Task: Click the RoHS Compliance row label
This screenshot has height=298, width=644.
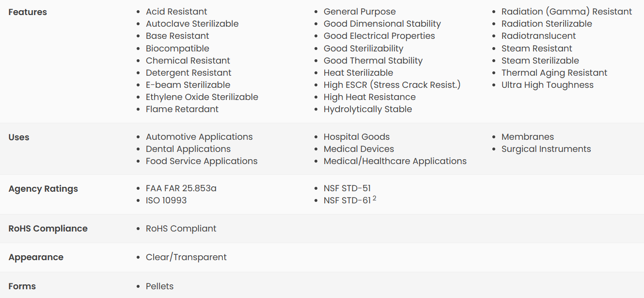Action: click(48, 229)
